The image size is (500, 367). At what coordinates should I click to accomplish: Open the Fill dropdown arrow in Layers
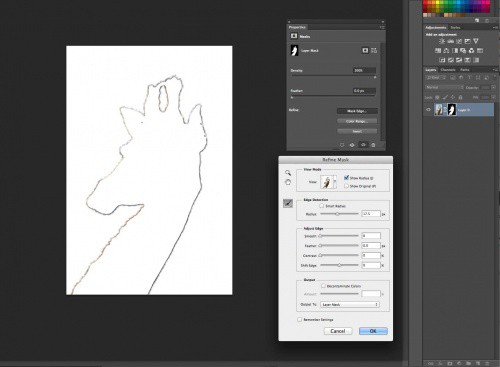click(493, 97)
